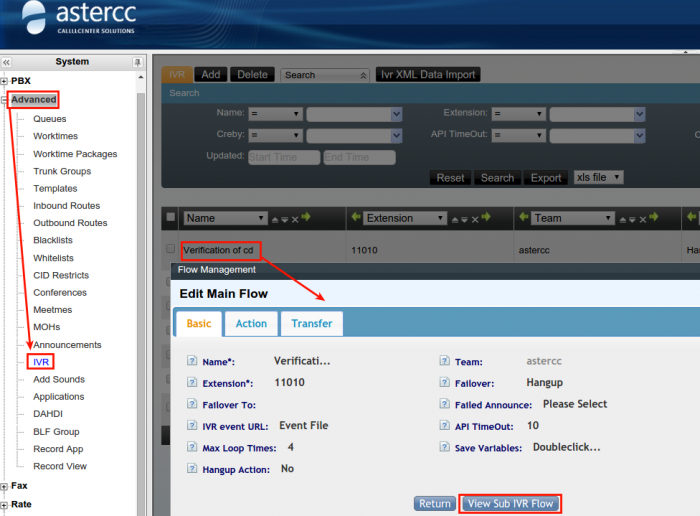Image resolution: width=700 pixels, height=516 pixels.
Task: Click green arrow left of Extension column
Action: [355, 218]
